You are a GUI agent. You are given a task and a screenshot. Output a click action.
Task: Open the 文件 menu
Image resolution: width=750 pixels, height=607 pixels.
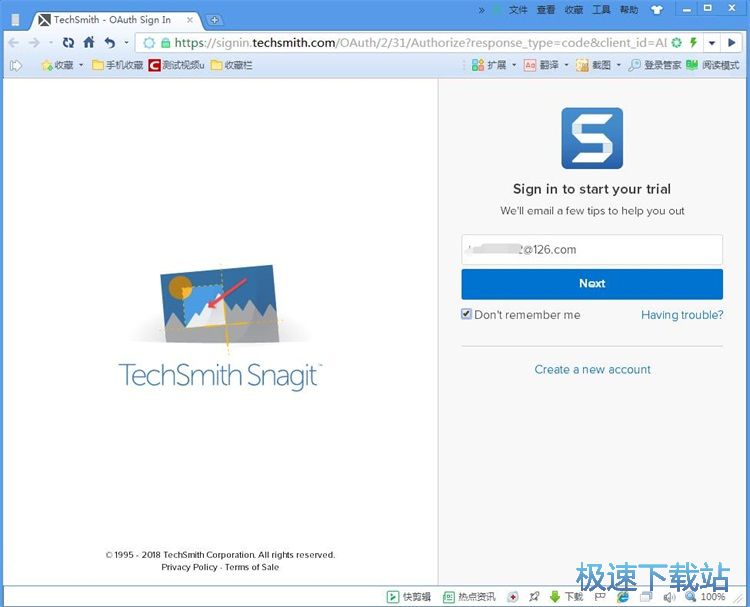(x=518, y=10)
